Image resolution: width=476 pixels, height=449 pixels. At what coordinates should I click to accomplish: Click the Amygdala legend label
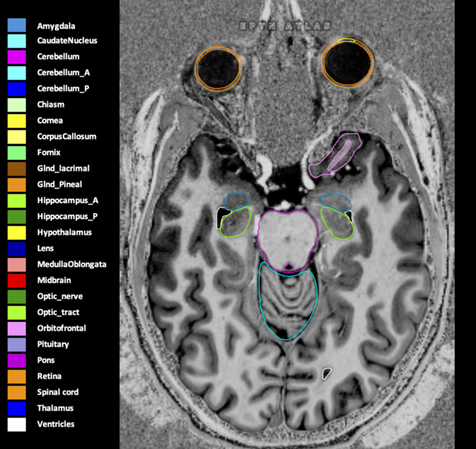click(x=56, y=26)
